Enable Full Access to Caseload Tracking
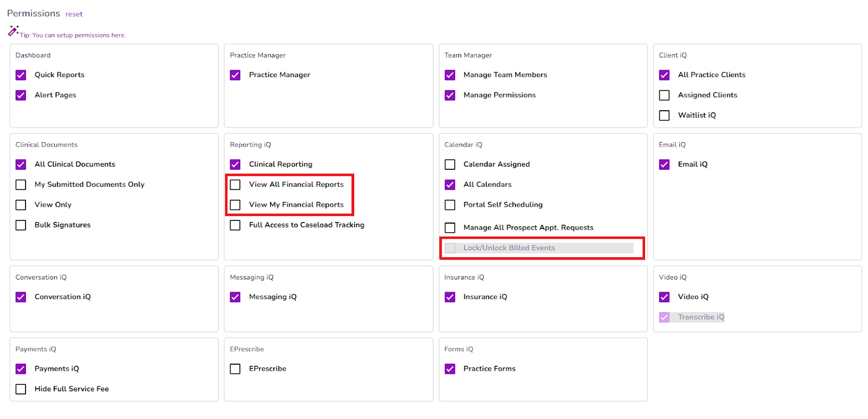The height and width of the screenshot is (419, 868). click(235, 225)
